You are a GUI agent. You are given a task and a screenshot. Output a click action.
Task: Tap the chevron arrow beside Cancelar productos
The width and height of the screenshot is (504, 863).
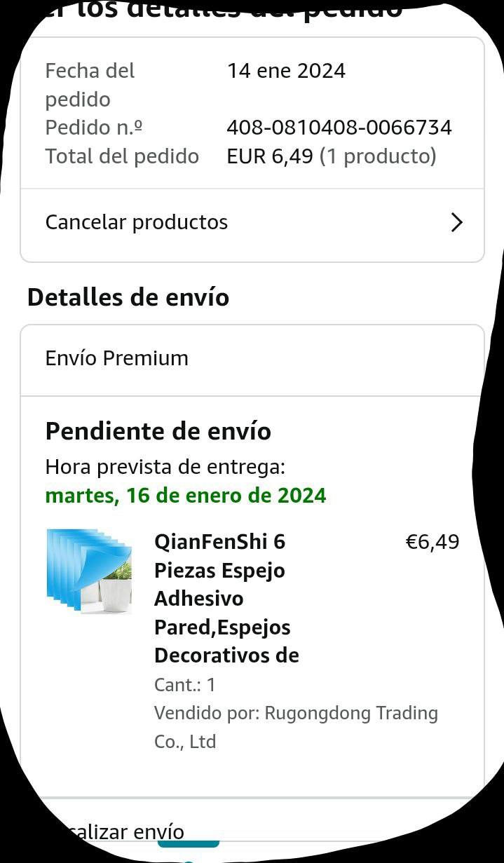pyautogui.click(x=456, y=223)
